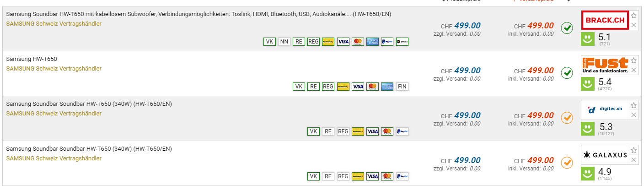The width and height of the screenshot is (644, 186).
Task: Remove the Fust offer using X
Action: [633, 70]
